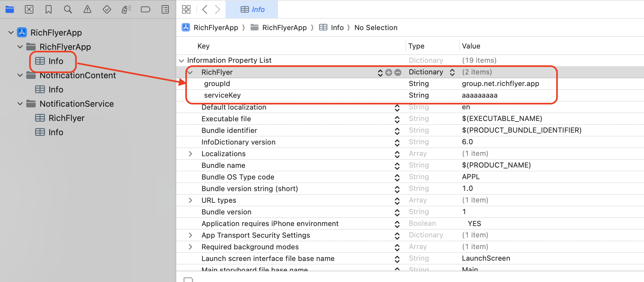Click the Key column header

203,46
